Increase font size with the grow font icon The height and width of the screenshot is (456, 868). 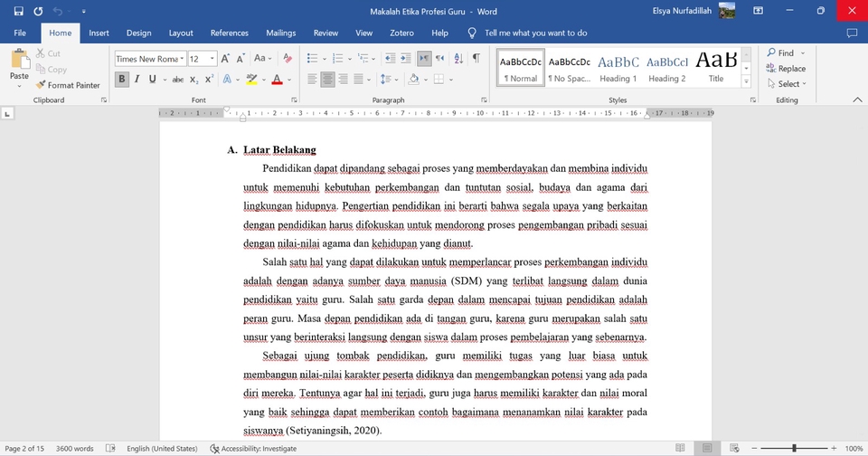[x=225, y=58]
